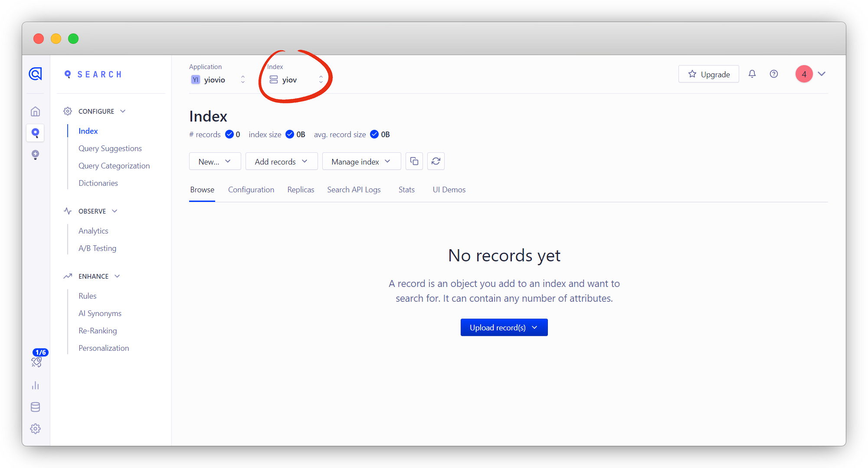Open the Add records dropdown

282,161
